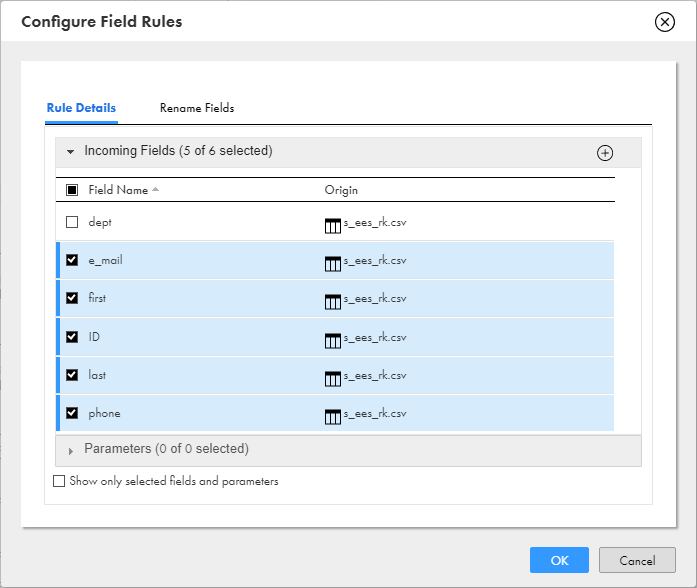The width and height of the screenshot is (697, 588).
Task: Select the dept field name
Action: [x=100, y=222]
